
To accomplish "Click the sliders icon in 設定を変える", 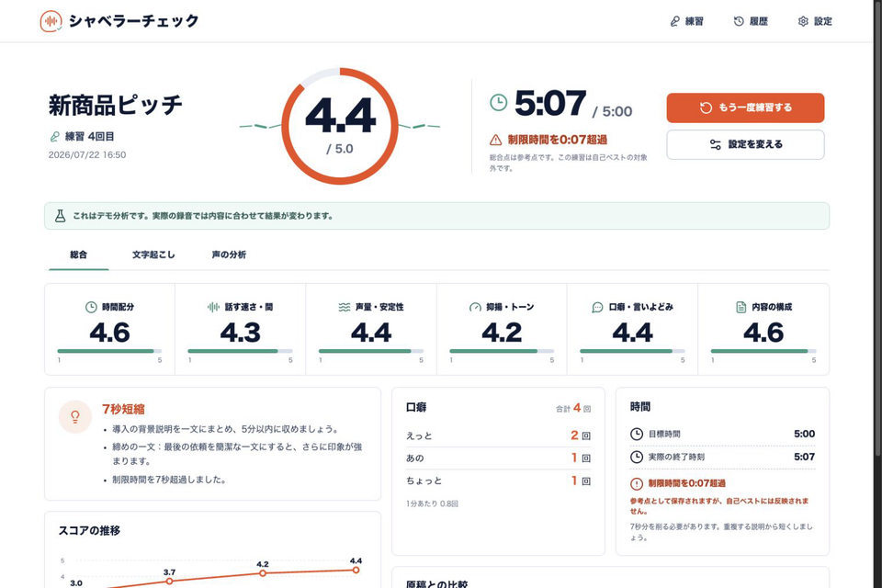I will [716, 144].
